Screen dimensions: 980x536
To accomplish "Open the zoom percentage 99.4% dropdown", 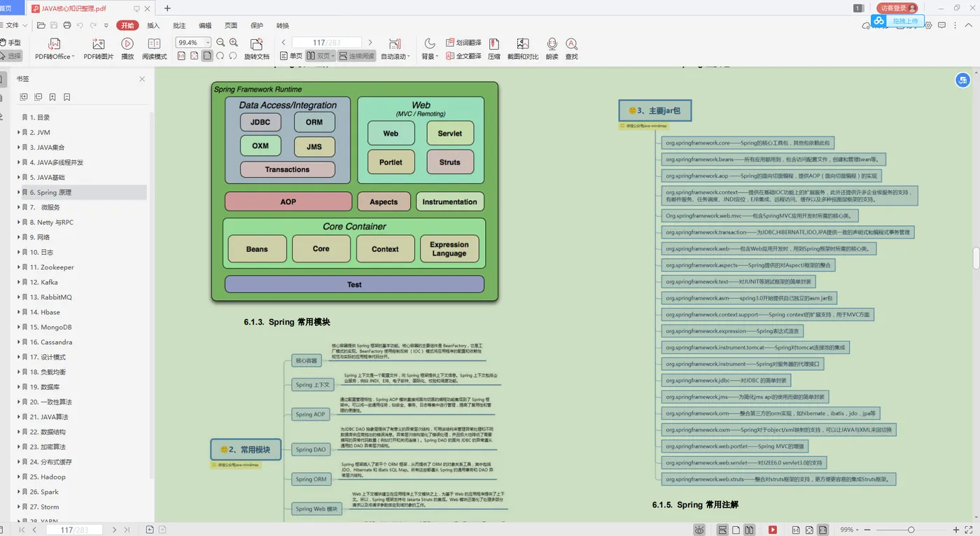I will click(208, 43).
